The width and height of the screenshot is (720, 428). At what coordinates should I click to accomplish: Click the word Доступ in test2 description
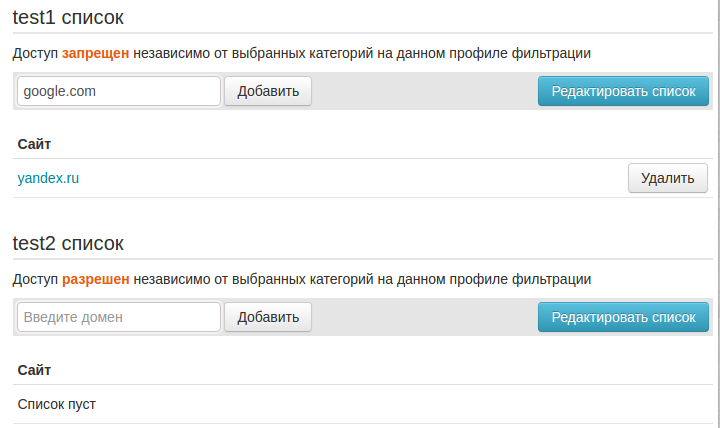[35, 279]
